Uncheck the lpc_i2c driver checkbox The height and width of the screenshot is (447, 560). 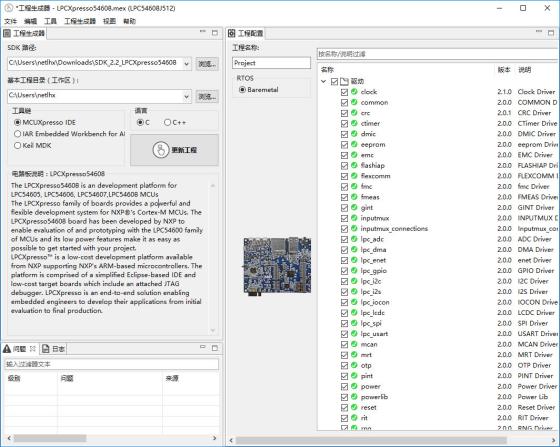coord(344,281)
